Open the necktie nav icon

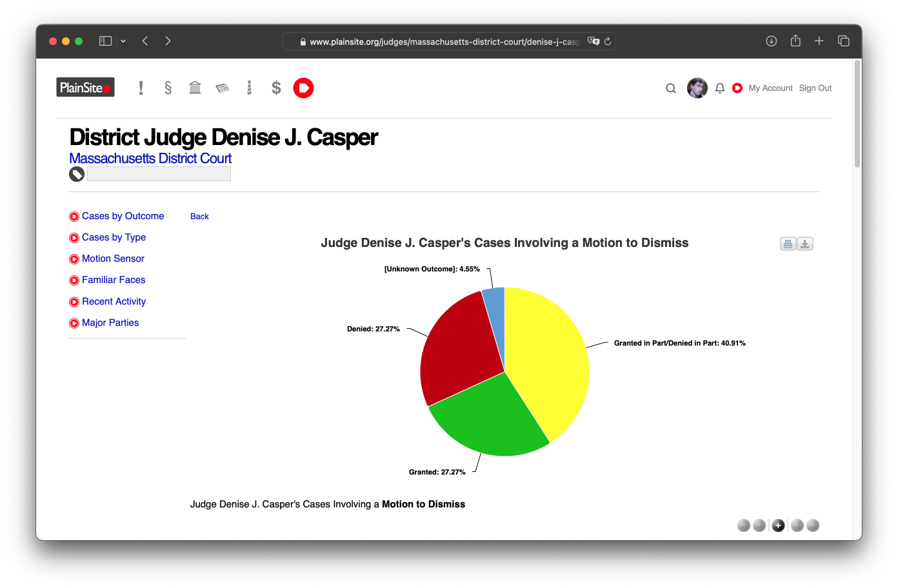[249, 88]
